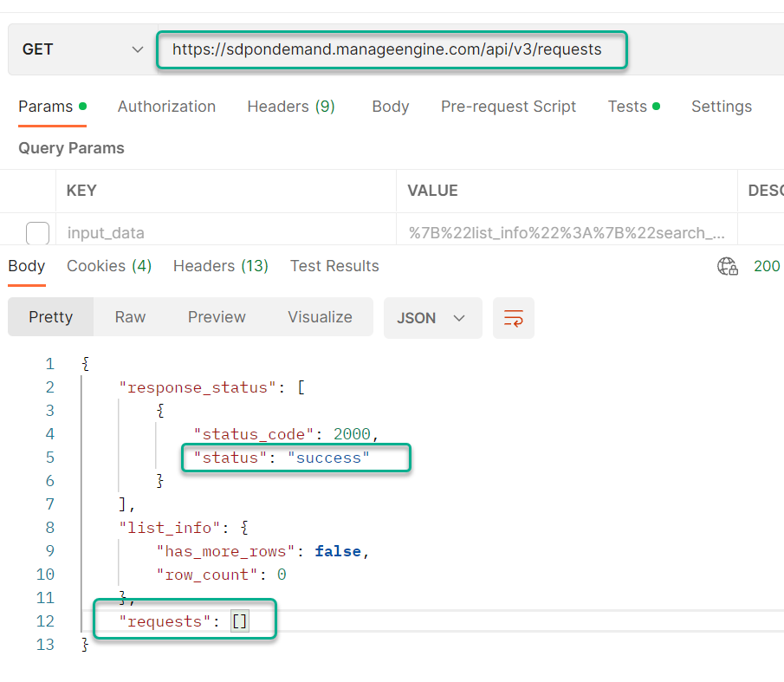Viewport: 784px width, 682px height.
Task: Click the "response_status" key on line 2
Action: (198, 387)
